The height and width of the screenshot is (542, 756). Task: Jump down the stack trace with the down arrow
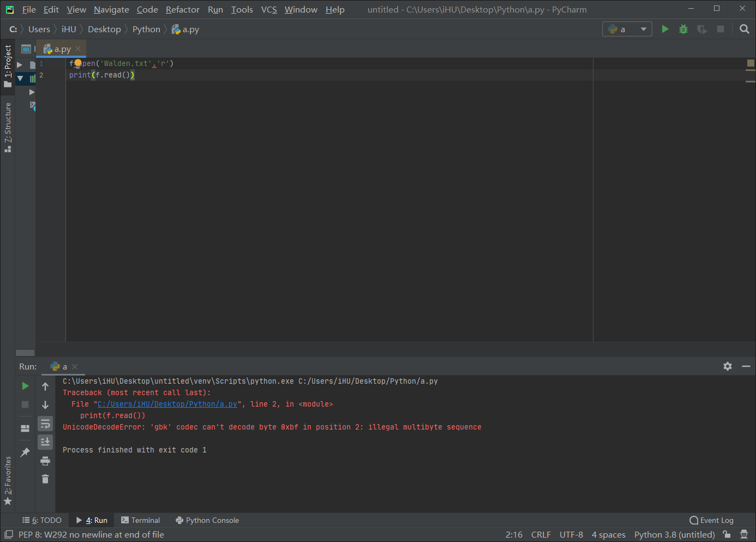(x=45, y=405)
